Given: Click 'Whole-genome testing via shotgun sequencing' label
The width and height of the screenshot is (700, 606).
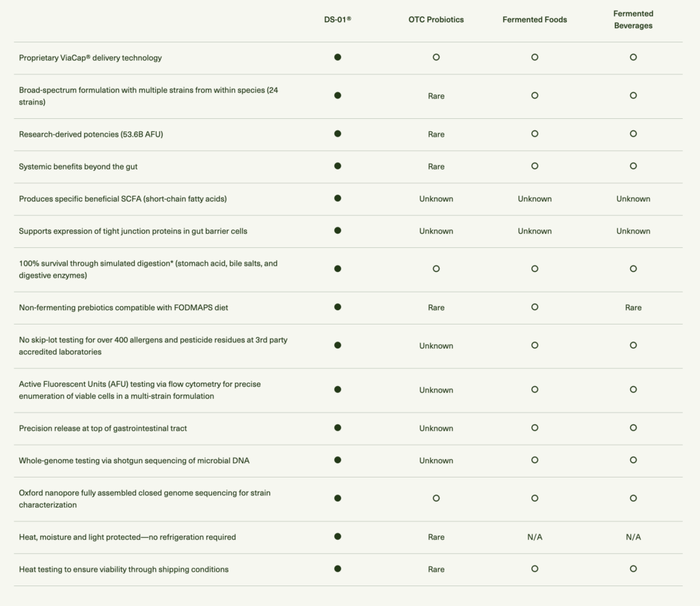Looking at the screenshot, I should point(134,460).
